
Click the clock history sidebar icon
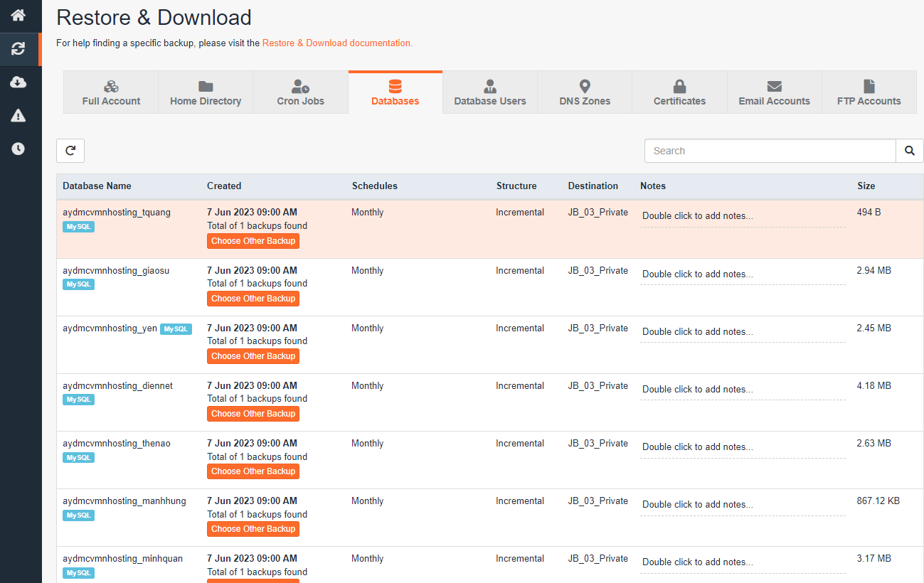pyautogui.click(x=18, y=149)
